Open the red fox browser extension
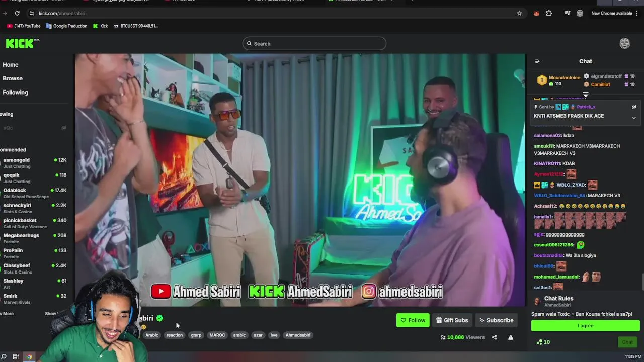Screen dimensions: 644x362 click(536, 13)
